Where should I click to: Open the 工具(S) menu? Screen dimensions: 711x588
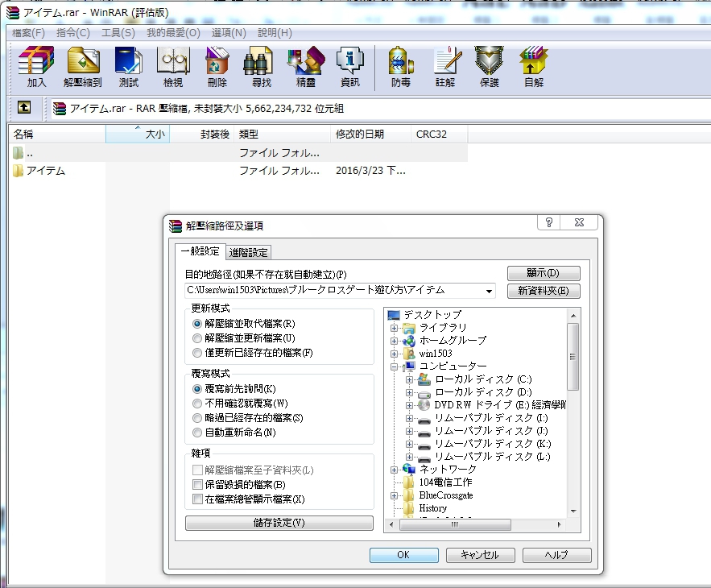[118, 33]
